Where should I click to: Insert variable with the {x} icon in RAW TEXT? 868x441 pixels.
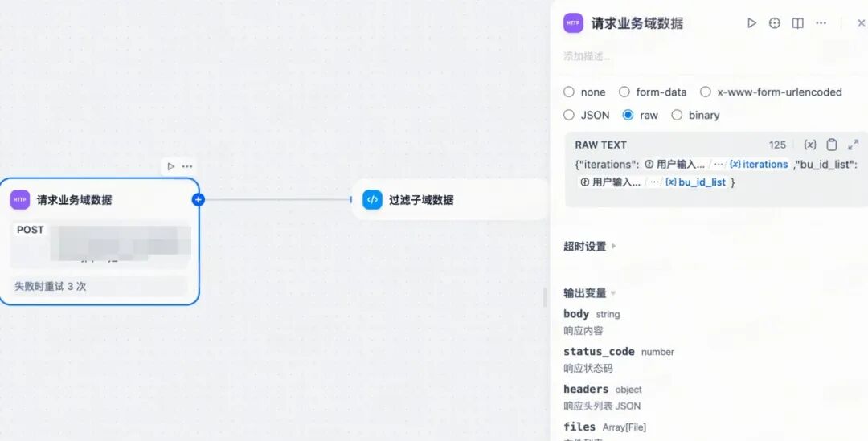tap(810, 145)
